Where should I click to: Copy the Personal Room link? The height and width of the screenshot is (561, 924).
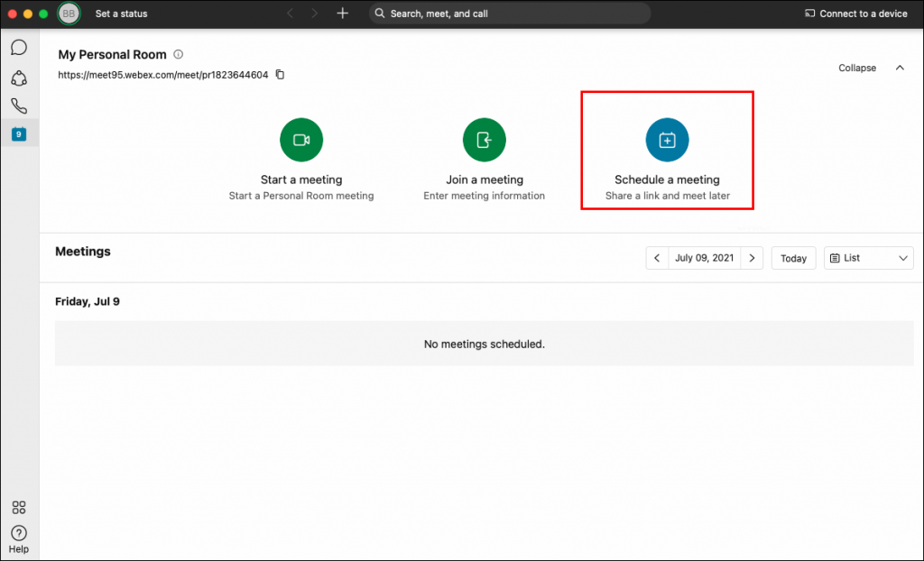coord(280,74)
